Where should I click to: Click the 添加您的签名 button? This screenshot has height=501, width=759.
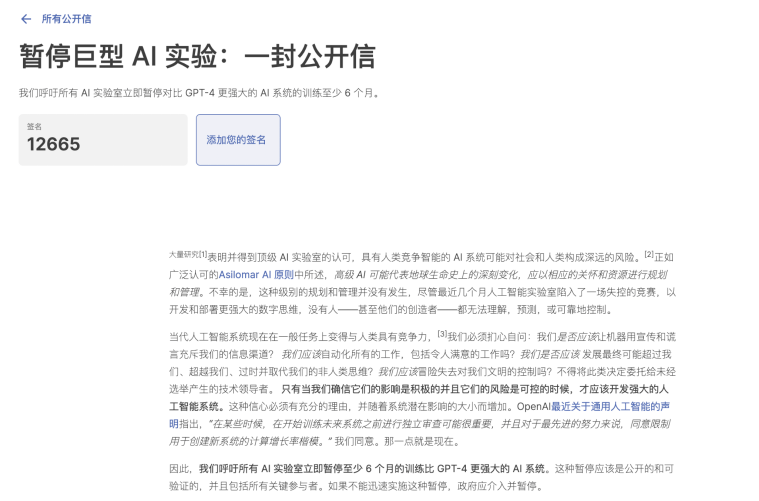[x=238, y=140]
